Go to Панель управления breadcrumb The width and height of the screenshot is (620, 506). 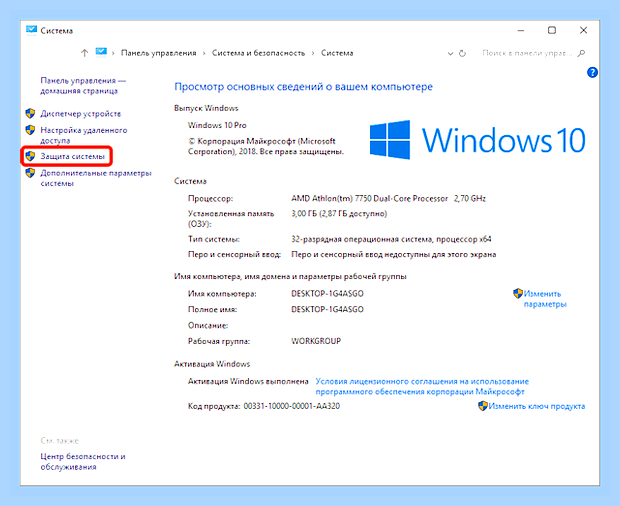pos(159,53)
